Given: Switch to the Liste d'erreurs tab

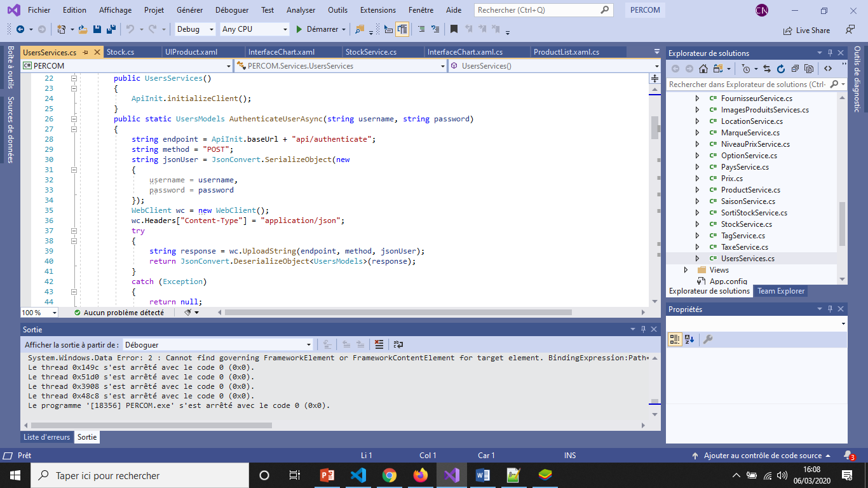Looking at the screenshot, I should click(x=47, y=437).
